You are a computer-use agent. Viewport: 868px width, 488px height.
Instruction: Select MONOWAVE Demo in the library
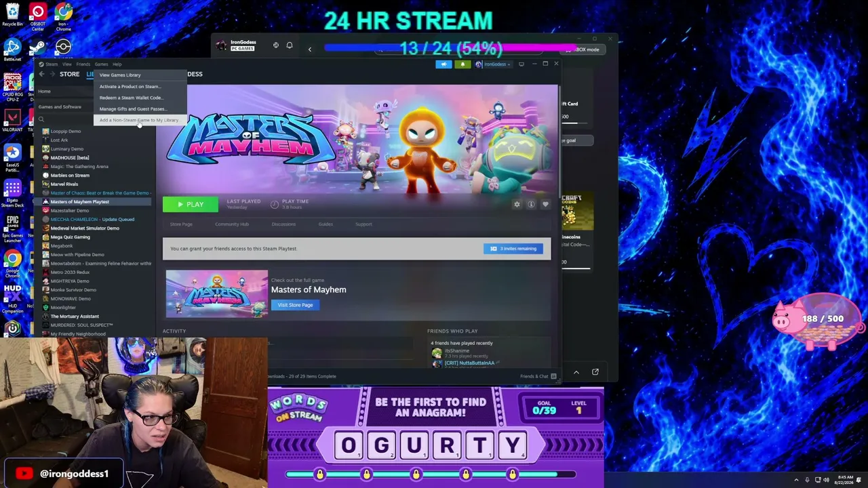[x=71, y=298]
